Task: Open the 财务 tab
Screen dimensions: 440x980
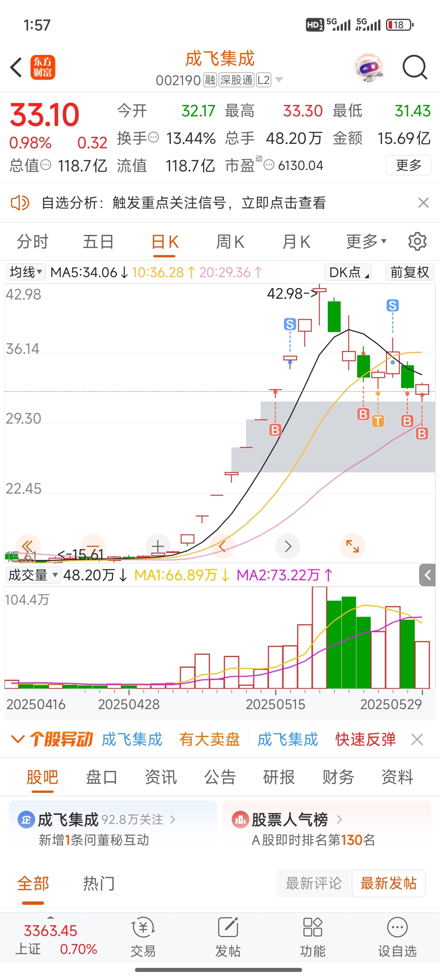Action: pyautogui.click(x=338, y=777)
